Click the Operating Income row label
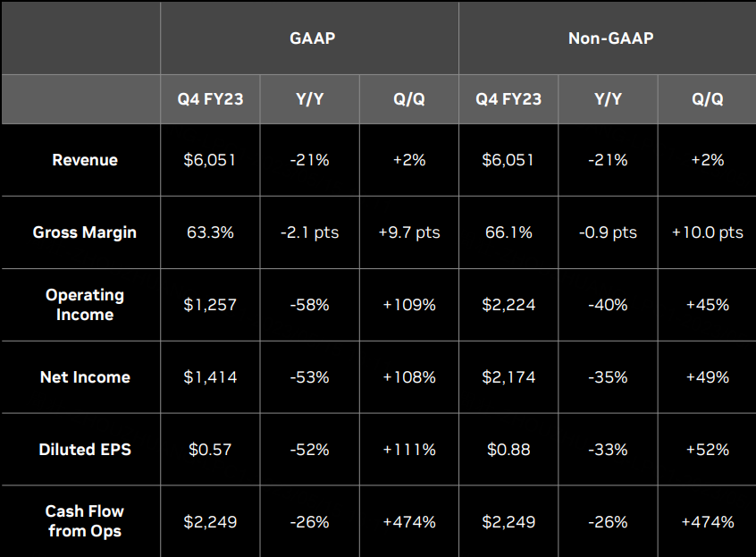756x557 pixels. point(85,304)
